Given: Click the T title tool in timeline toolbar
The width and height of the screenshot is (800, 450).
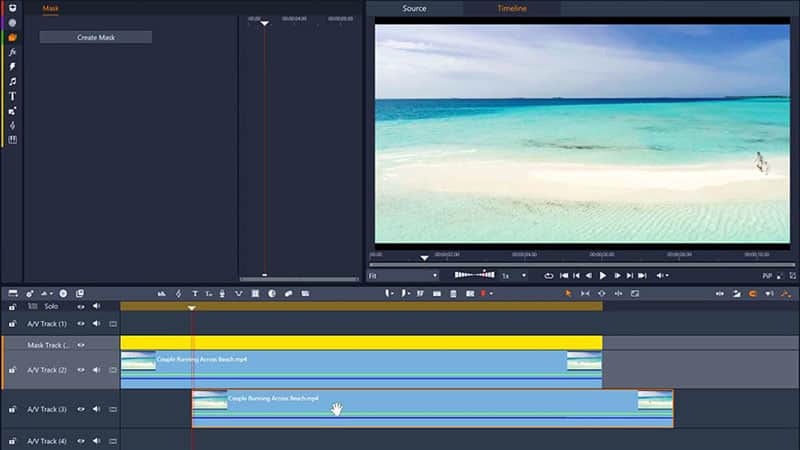Looking at the screenshot, I should click(194, 293).
